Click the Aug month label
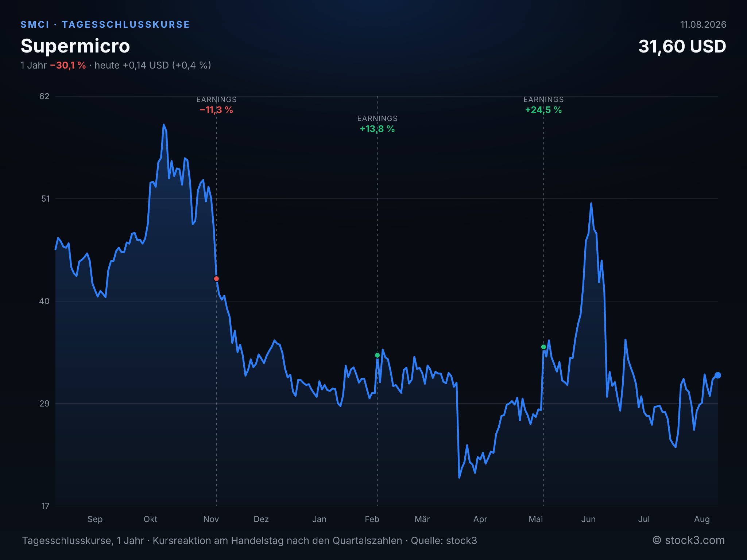747x560 pixels. [x=702, y=519]
